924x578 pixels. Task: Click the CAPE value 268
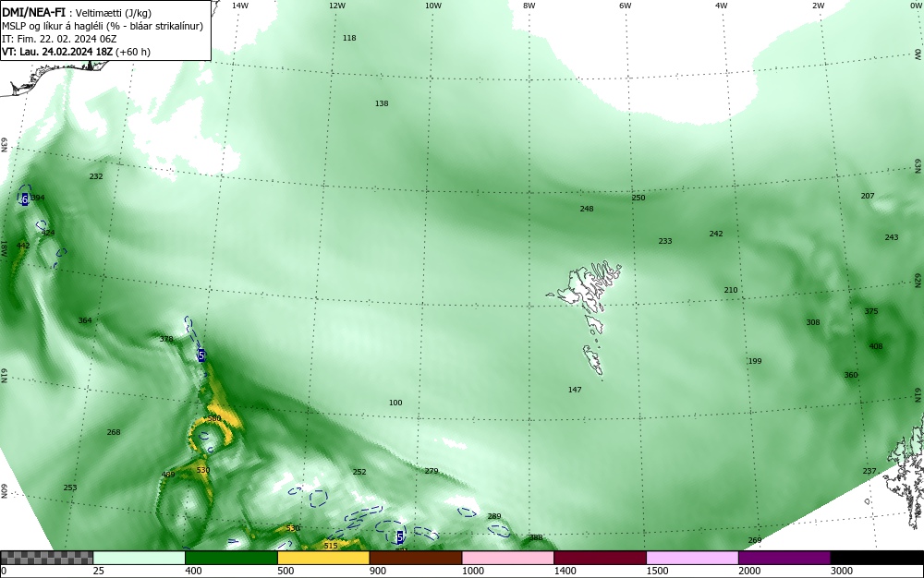(113, 432)
